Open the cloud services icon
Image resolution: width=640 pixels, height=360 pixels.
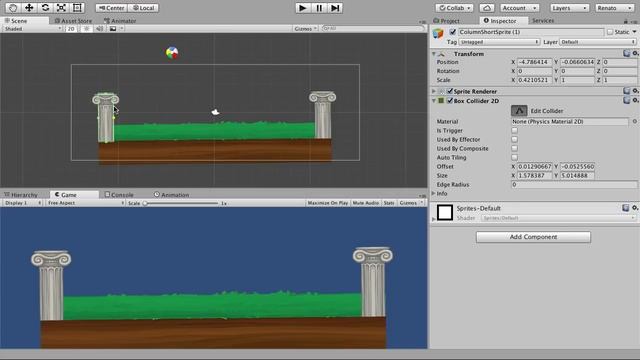point(487,8)
